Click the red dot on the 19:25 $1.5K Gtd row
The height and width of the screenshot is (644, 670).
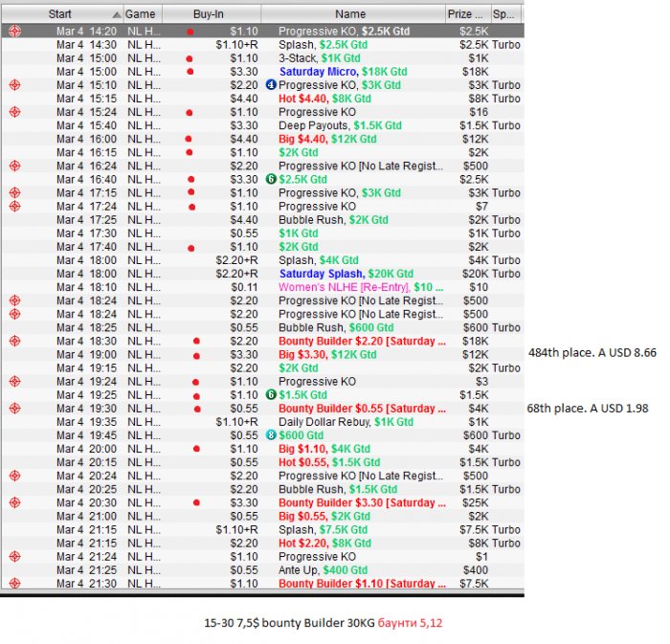point(196,396)
